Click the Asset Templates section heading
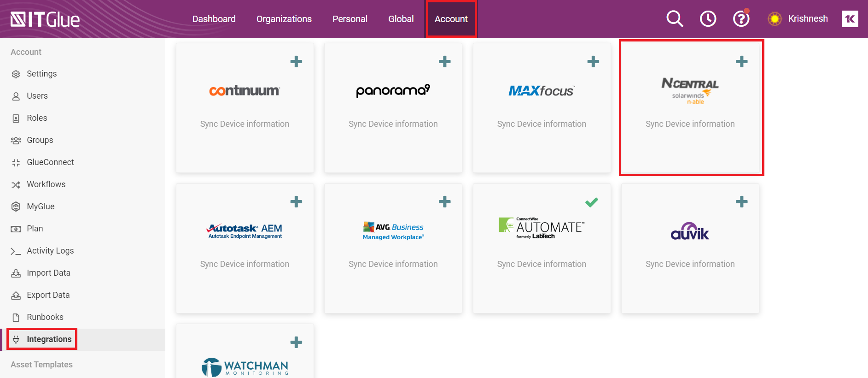Viewport: 868px width, 378px height. (x=41, y=365)
